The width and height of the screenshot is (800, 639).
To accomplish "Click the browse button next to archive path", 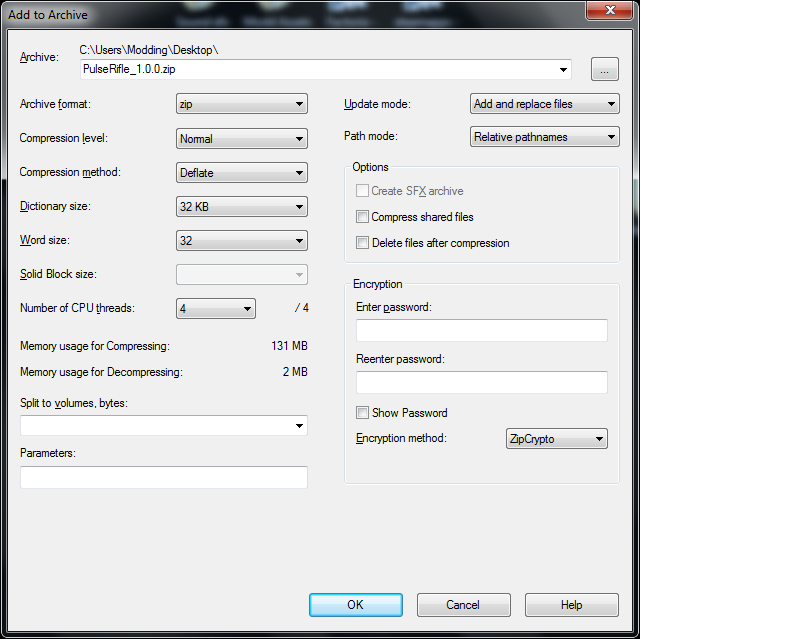I will [x=604, y=69].
